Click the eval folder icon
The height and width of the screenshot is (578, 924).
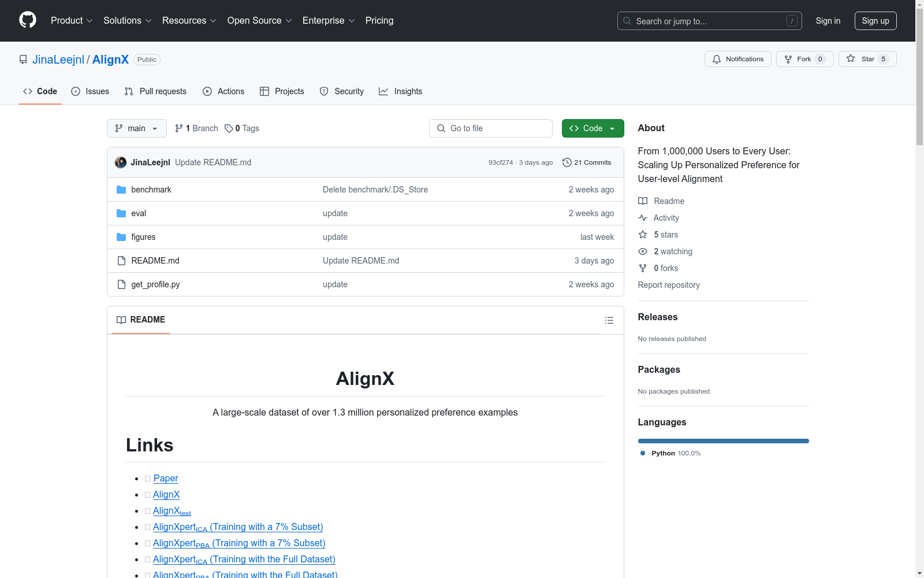(121, 213)
